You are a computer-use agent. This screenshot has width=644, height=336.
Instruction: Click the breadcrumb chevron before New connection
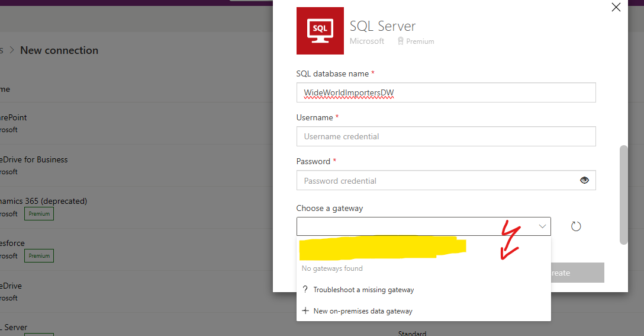coord(12,50)
